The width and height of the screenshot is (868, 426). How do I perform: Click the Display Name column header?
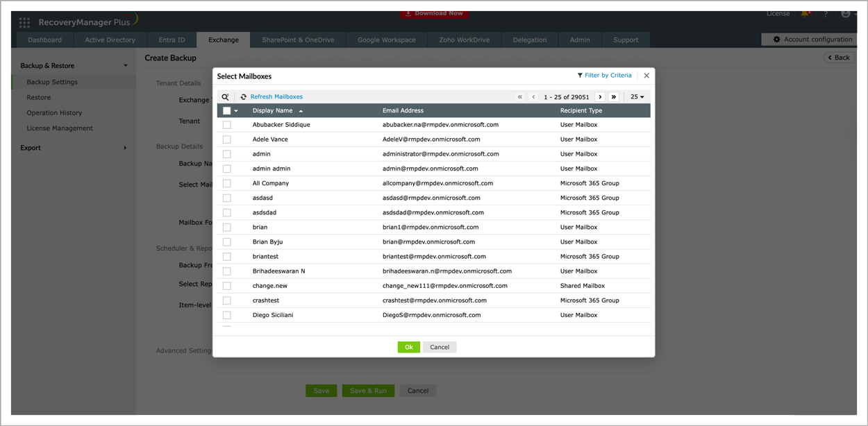(x=272, y=111)
